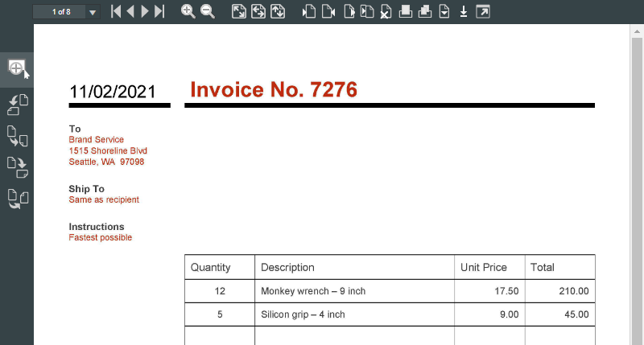Click the download arrow icon
This screenshot has width=644, height=345.
pos(464,11)
